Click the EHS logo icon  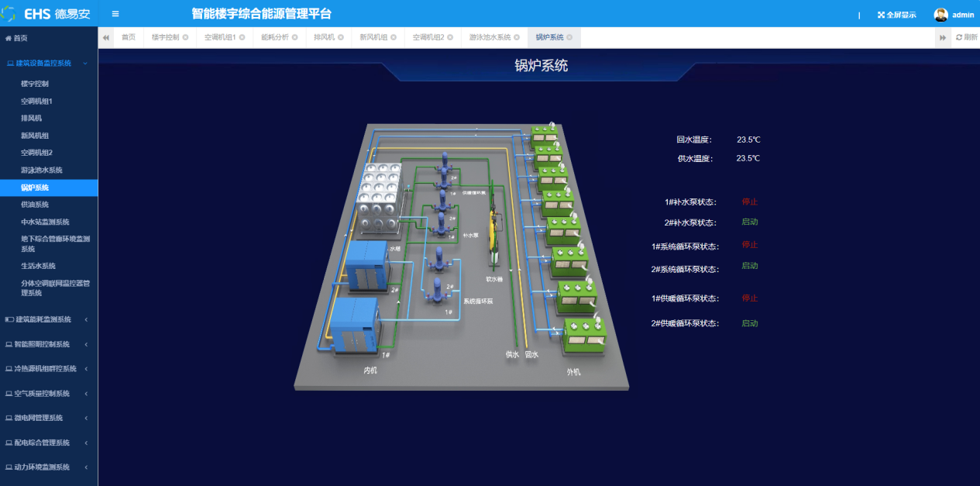pos(10,14)
